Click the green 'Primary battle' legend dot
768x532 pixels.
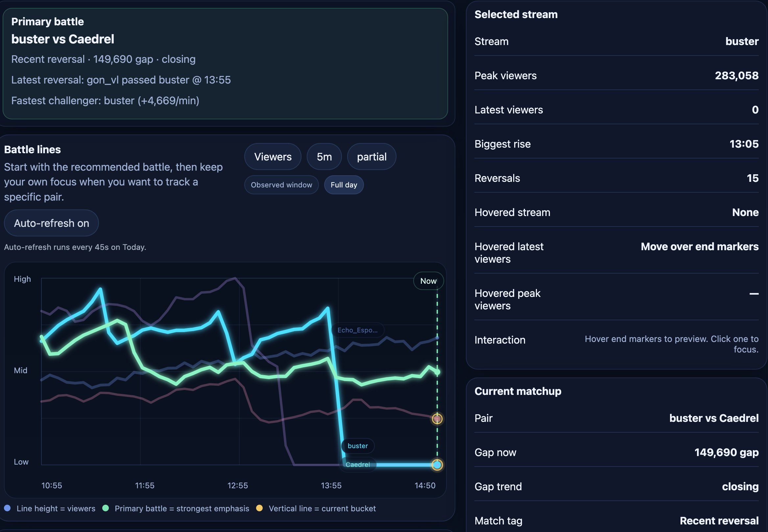coord(106,508)
